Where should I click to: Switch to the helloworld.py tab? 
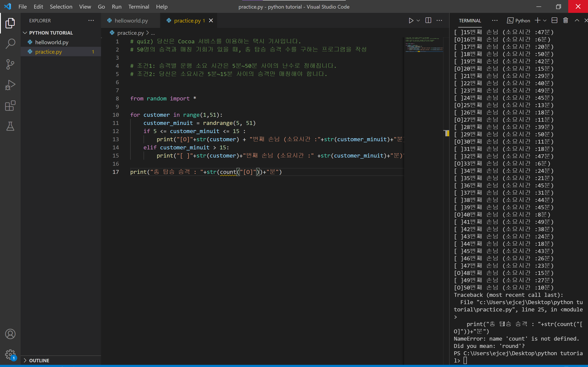[x=131, y=21]
